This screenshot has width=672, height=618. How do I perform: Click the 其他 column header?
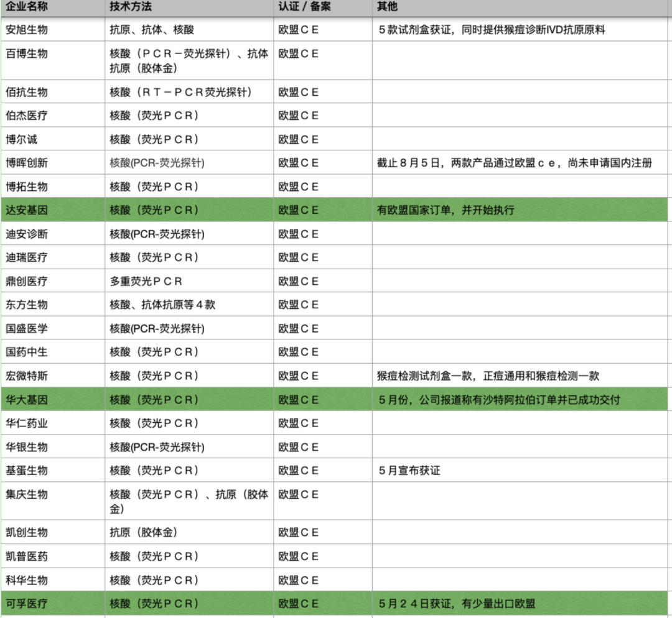coord(520,7)
